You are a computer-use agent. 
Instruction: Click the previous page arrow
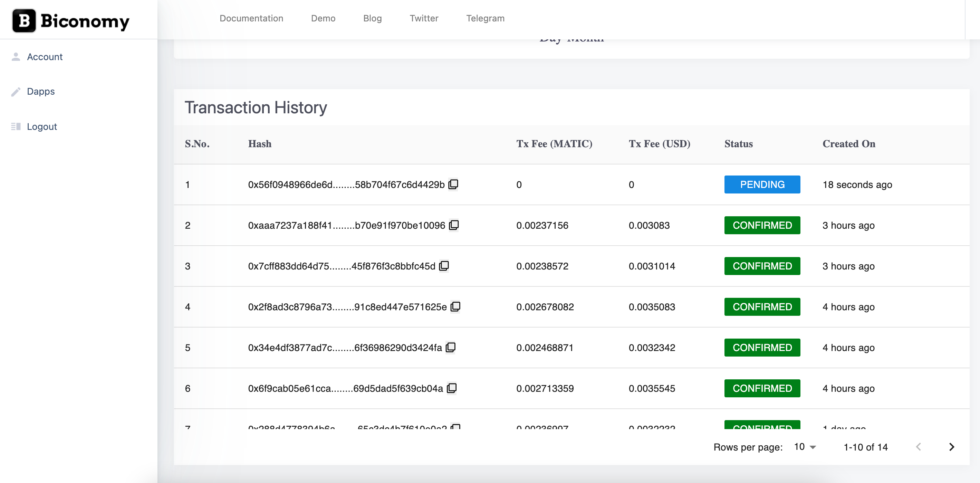pyautogui.click(x=919, y=447)
